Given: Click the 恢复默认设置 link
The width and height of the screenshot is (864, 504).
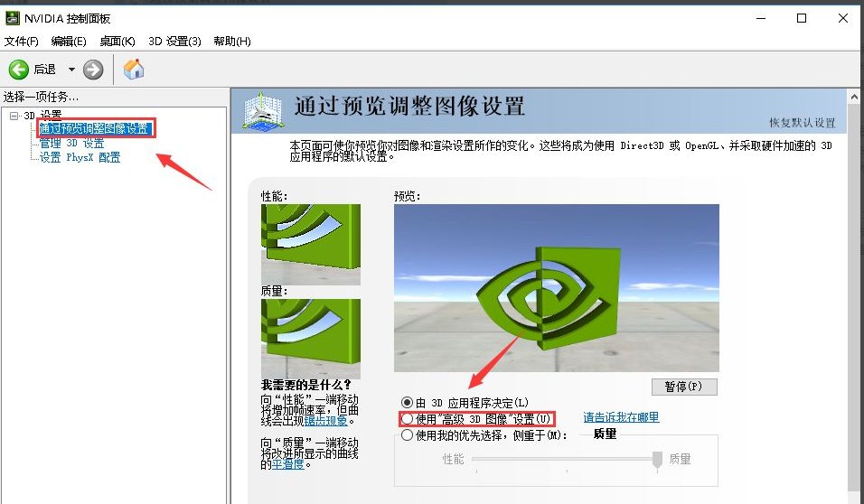Looking at the screenshot, I should click(x=802, y=123).
